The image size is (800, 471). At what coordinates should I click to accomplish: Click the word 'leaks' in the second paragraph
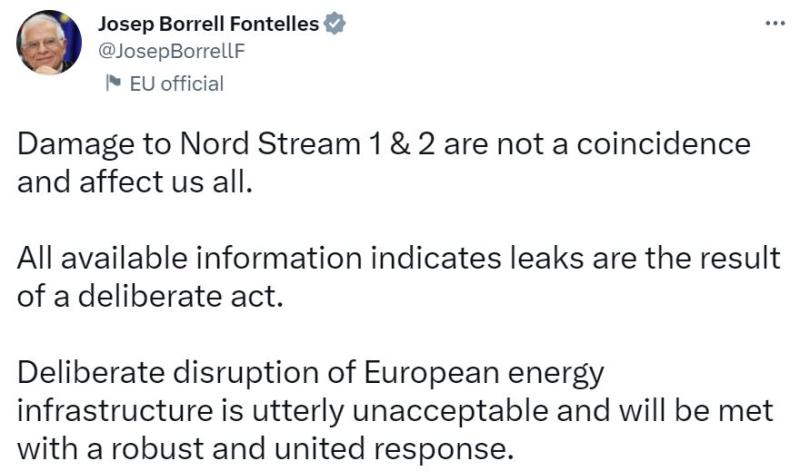[547, 258]
